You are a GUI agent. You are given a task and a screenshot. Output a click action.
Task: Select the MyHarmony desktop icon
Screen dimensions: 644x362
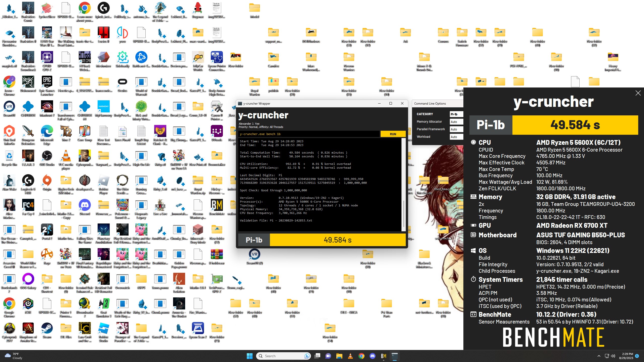(x=104, y=109)
